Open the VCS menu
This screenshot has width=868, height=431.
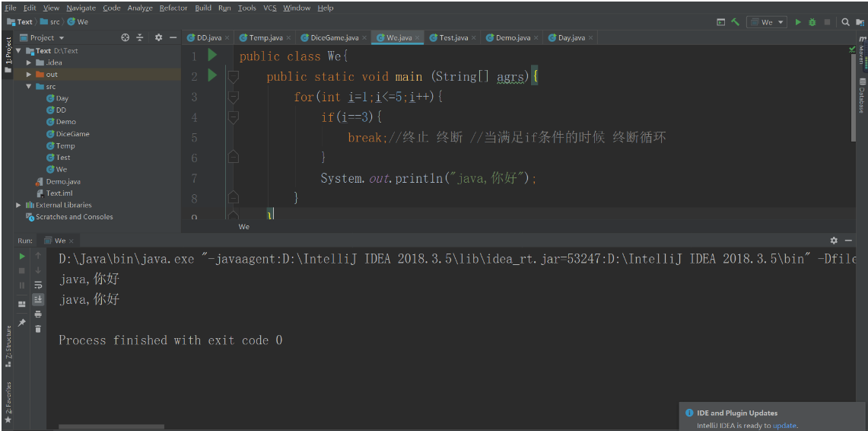pos(269,8)
